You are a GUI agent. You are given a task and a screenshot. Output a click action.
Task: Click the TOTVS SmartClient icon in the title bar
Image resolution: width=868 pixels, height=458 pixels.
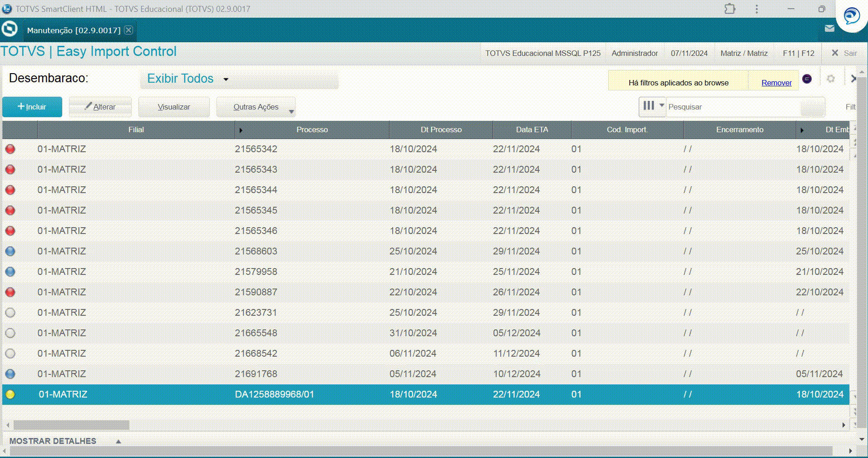click(7, 9)
